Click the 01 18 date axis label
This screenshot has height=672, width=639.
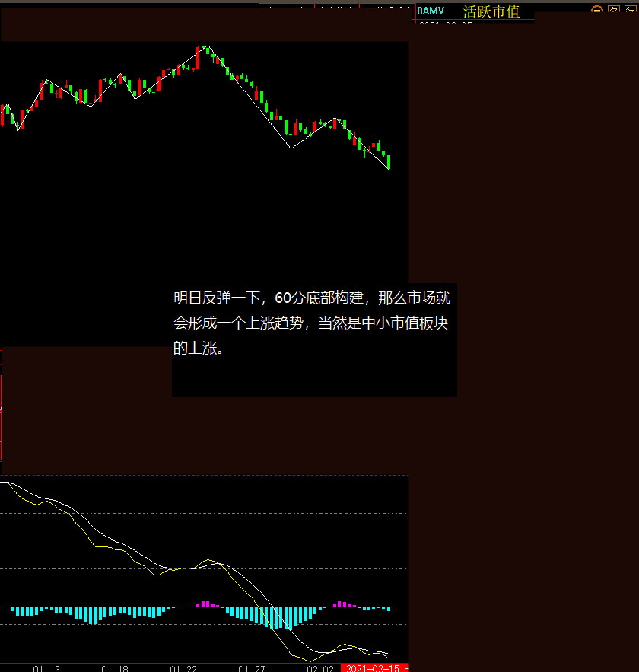[115, 668]
